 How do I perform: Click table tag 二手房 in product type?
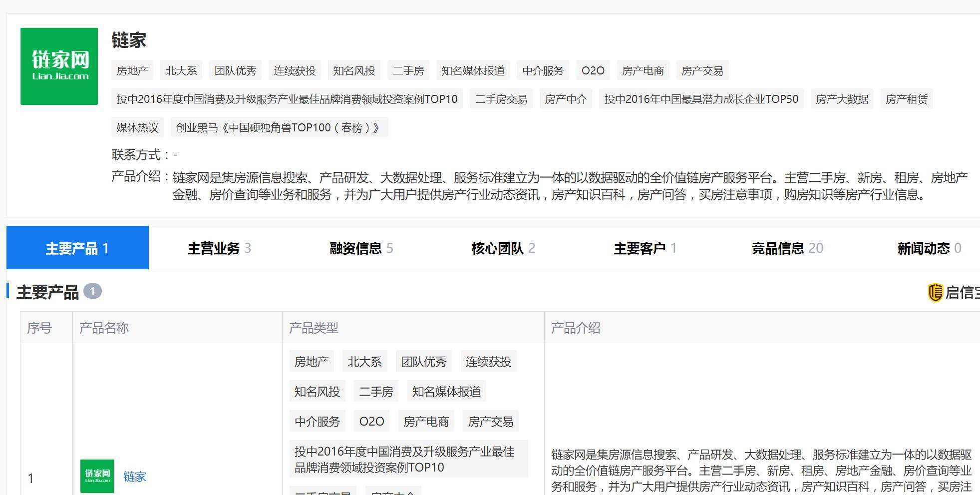(x=376, y=392)
